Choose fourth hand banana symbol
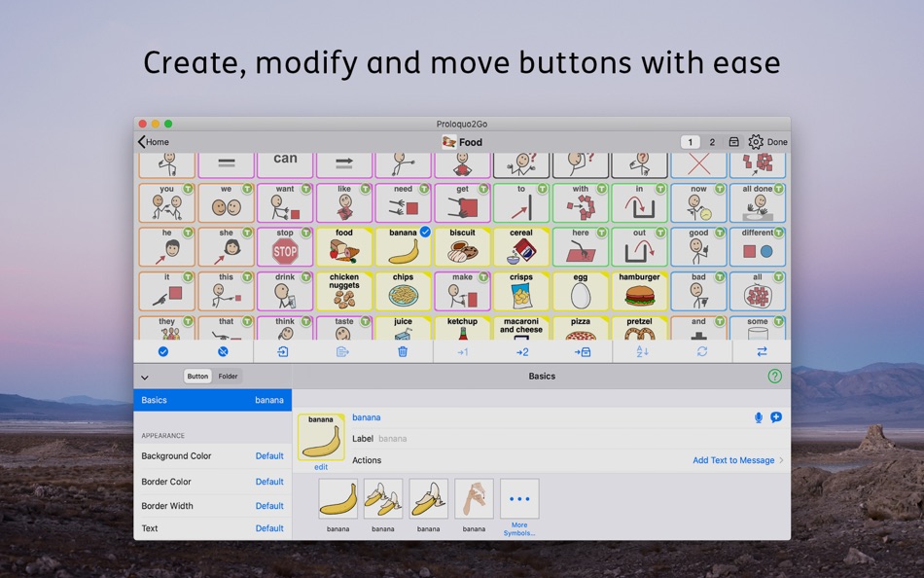This screenshot has width=924, height=578. tap(474, 499)
